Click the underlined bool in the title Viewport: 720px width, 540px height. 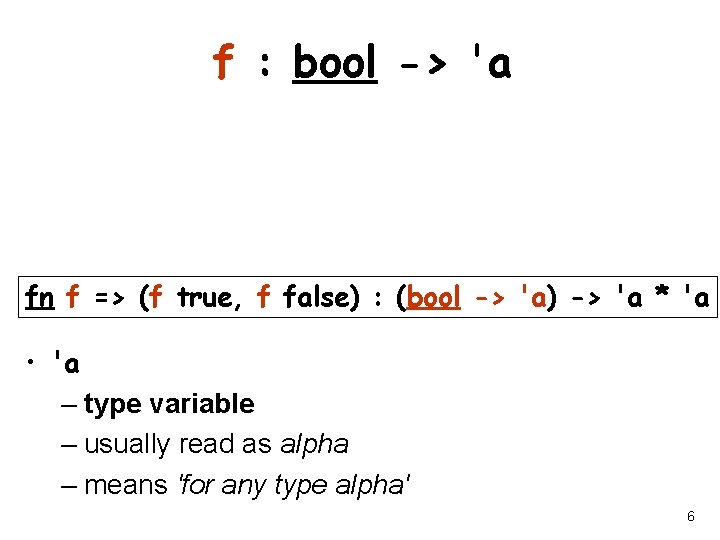[x=335, y=64]
